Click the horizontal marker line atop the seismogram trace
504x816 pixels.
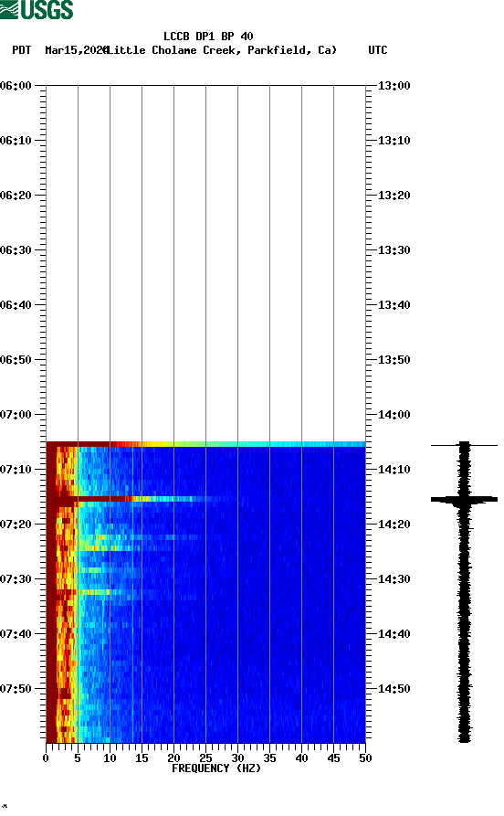[464, 446]
